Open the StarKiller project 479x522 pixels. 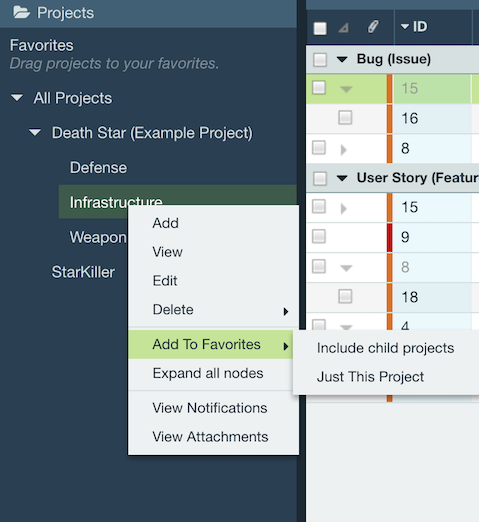coord(83,272)
